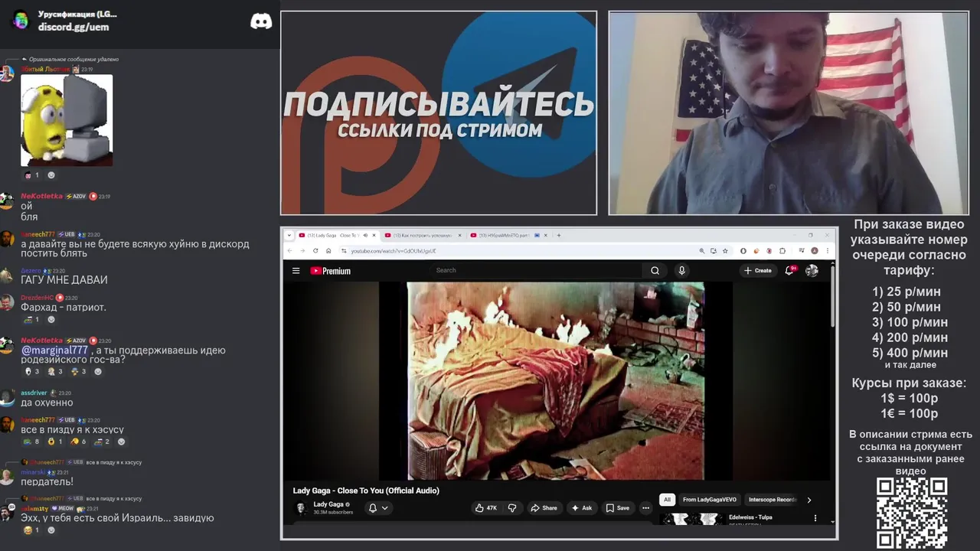Close the Lady Gaga browser tab

point(374,235)
